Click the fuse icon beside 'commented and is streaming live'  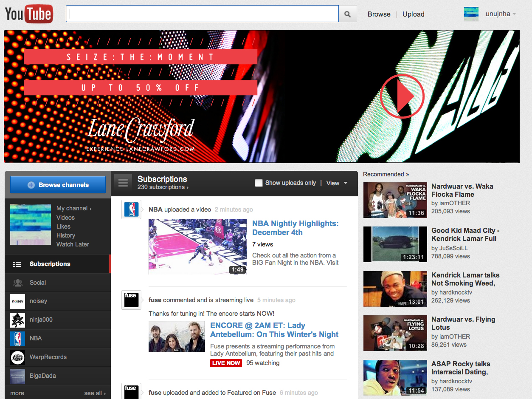[131, 300]
